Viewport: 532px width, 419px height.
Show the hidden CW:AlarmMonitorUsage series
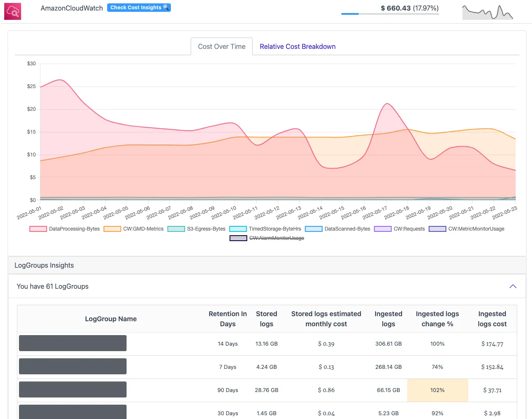267,238
